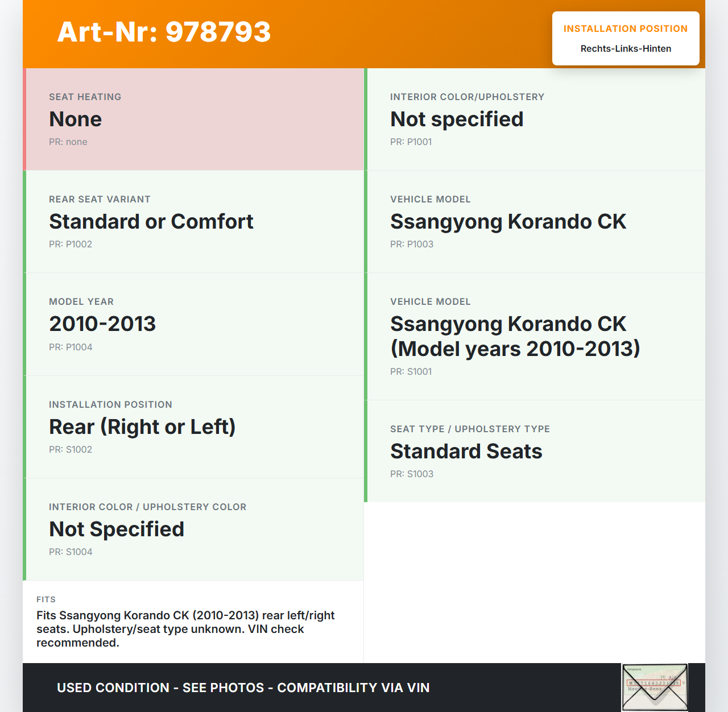The width and height of the screenshot is (728, 712).
Task: Select the pink Seat Heating None card
Action: pyautogui.click(x=195, y=119)
